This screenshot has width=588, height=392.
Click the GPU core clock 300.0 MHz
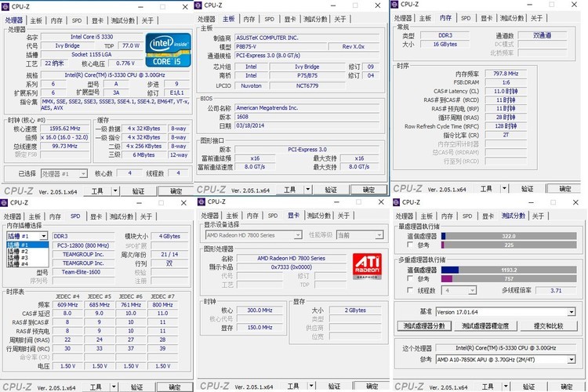(x=260, y=310)
